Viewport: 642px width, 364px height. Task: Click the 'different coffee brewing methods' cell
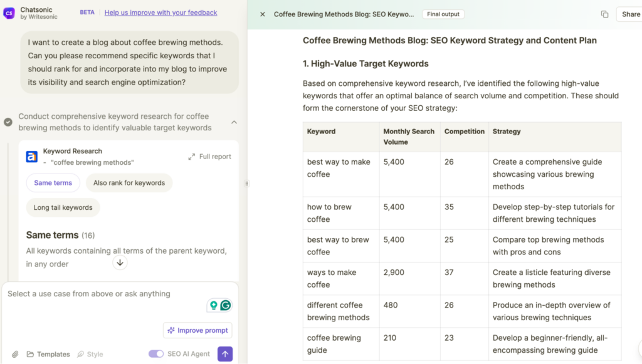pyautogui.click(x=341, y=311)
